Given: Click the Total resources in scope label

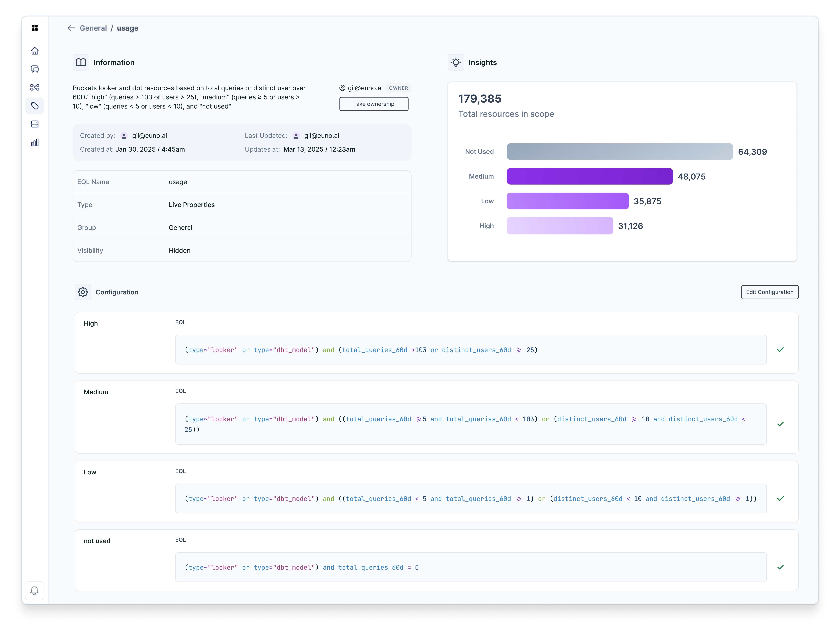Looking at the screenshot, I should click(x=506, y=114).
